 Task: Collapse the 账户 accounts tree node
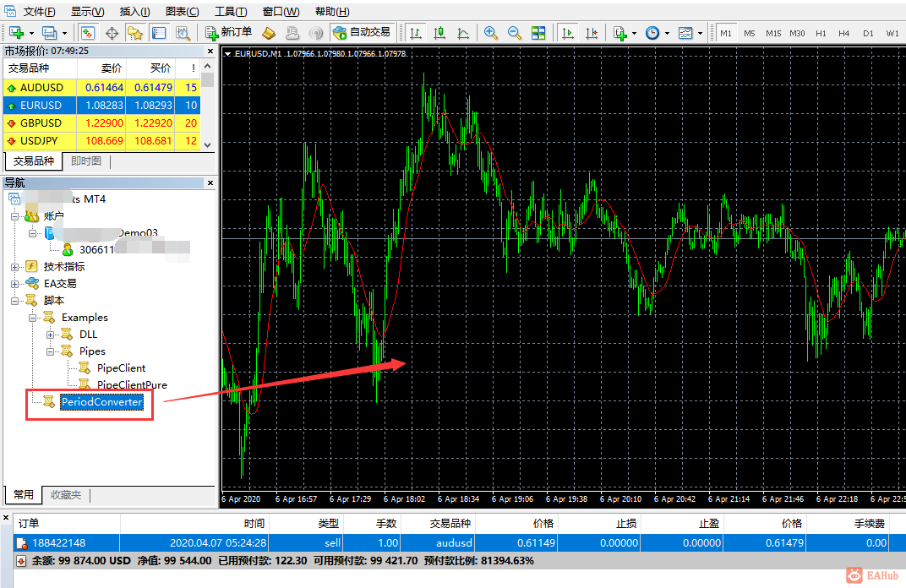[14, 216]
